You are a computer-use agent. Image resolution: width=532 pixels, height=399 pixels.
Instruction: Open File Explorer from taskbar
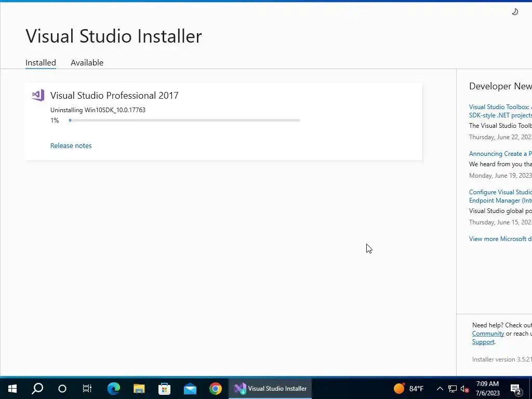tap(139, 389)
